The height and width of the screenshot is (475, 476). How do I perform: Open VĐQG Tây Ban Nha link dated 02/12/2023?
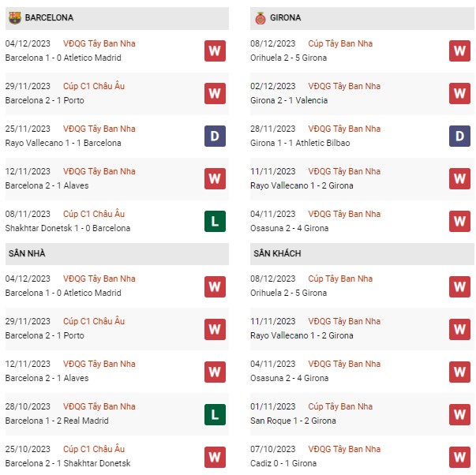(x=344, y=86)
